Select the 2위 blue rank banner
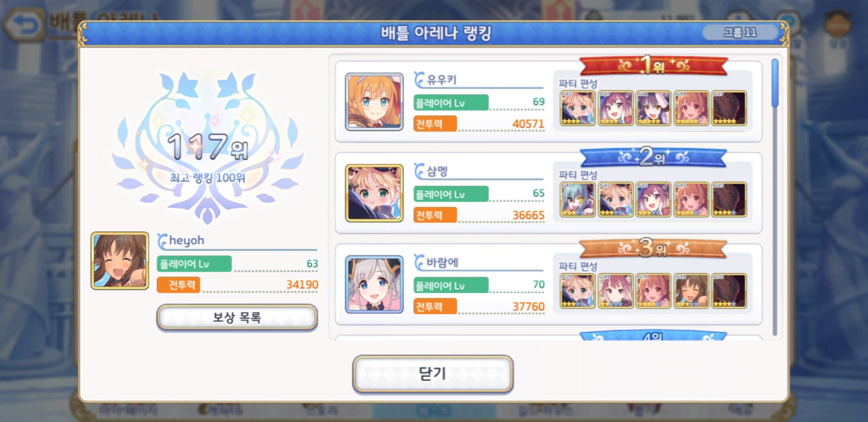Viewport: 868px width, 422px height. [x=653, y=157]
